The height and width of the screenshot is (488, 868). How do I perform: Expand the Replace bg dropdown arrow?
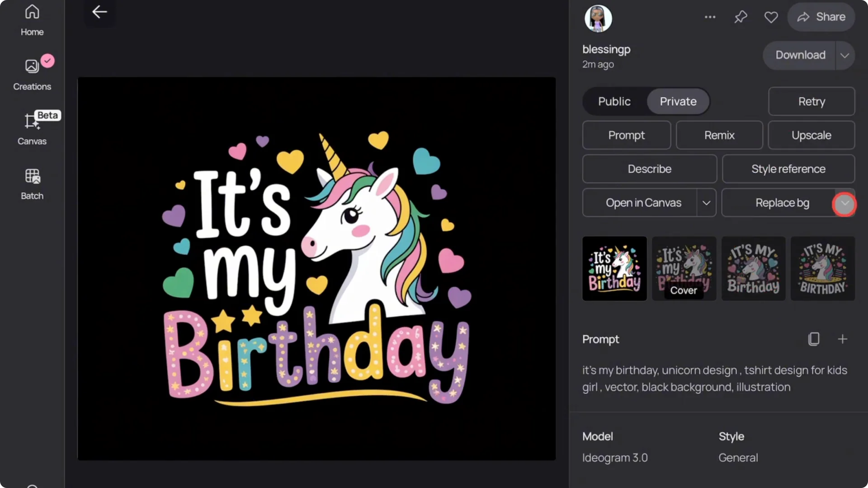click(x=844, y=204)
